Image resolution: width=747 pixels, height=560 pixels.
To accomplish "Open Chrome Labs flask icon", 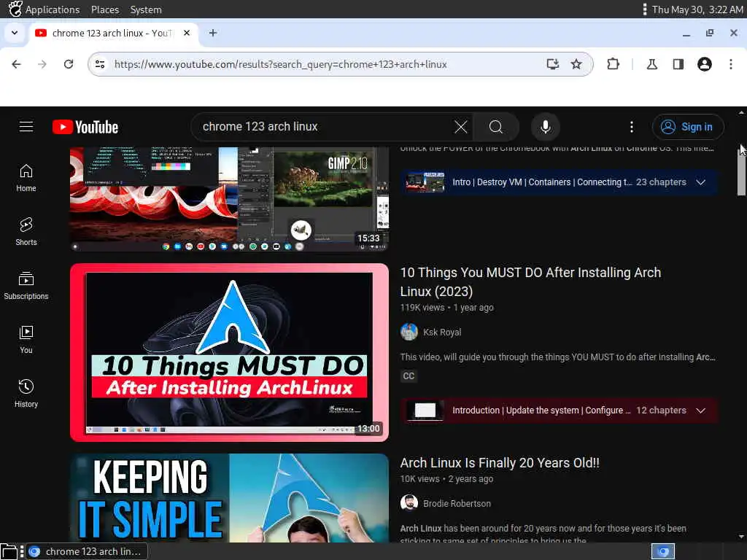I will point(652,64).
